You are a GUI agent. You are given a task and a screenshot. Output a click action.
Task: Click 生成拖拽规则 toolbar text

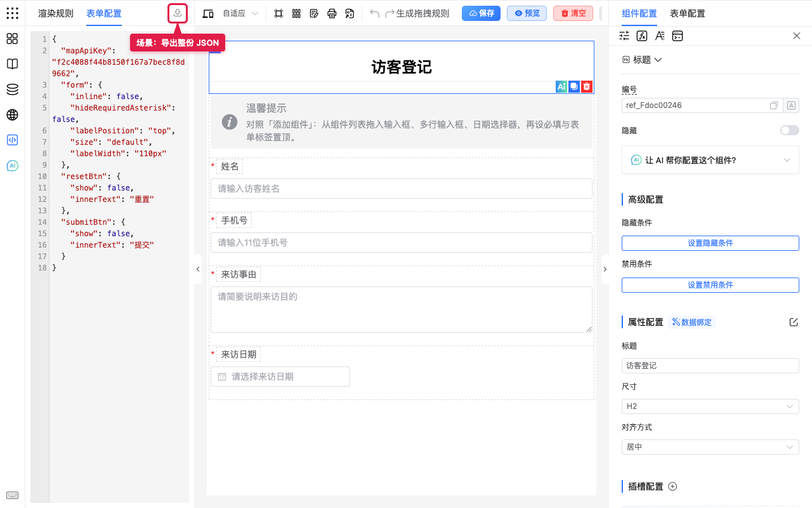[x=422, y=13]
